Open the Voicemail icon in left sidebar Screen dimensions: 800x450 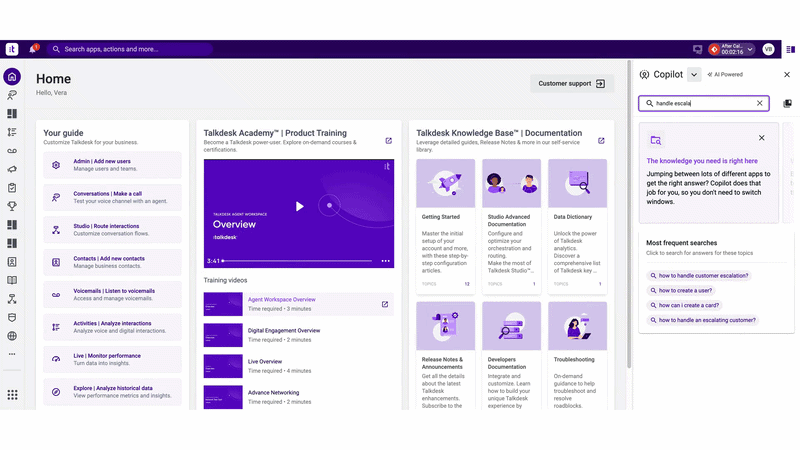tap(12, 151)
